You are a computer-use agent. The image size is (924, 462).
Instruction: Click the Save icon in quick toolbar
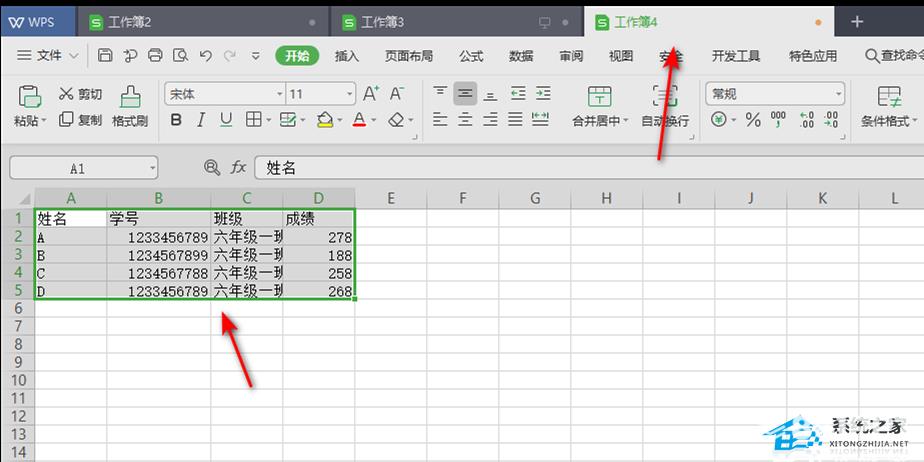(105, 55)
